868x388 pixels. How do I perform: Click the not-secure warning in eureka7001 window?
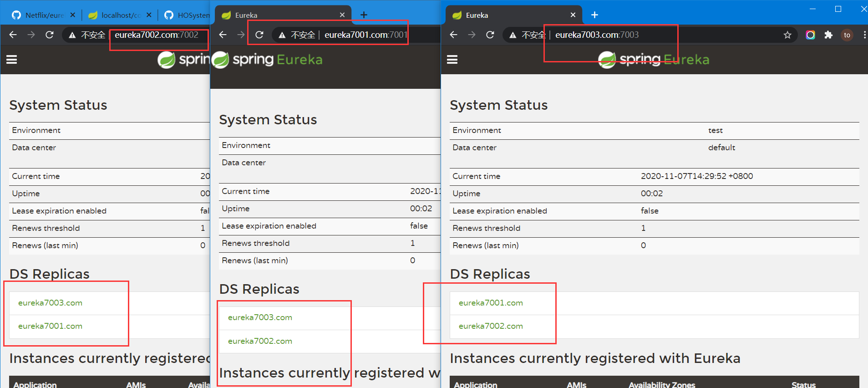coord(296,35)
